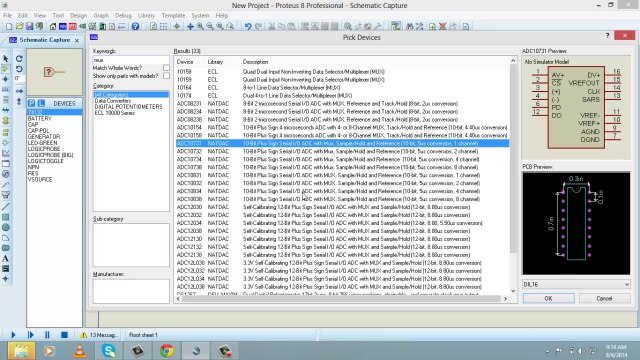Select BATTERY in the Devices list

coord(40,118)
